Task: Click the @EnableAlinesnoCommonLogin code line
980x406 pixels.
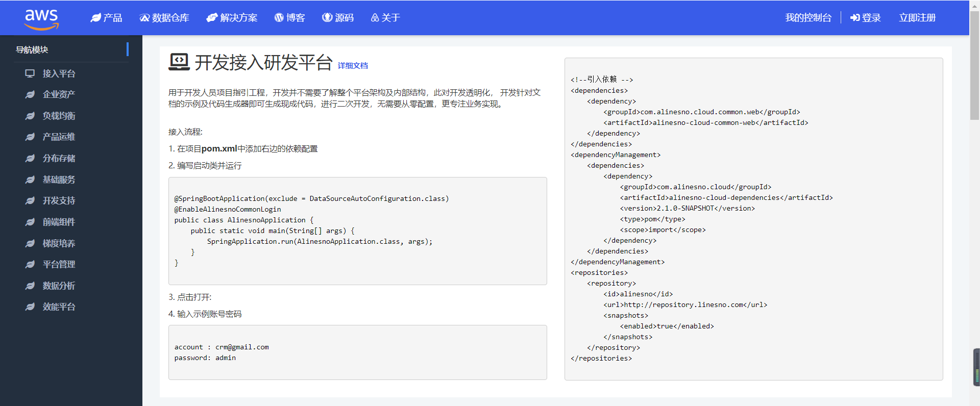Action: (x=228, y=209)
